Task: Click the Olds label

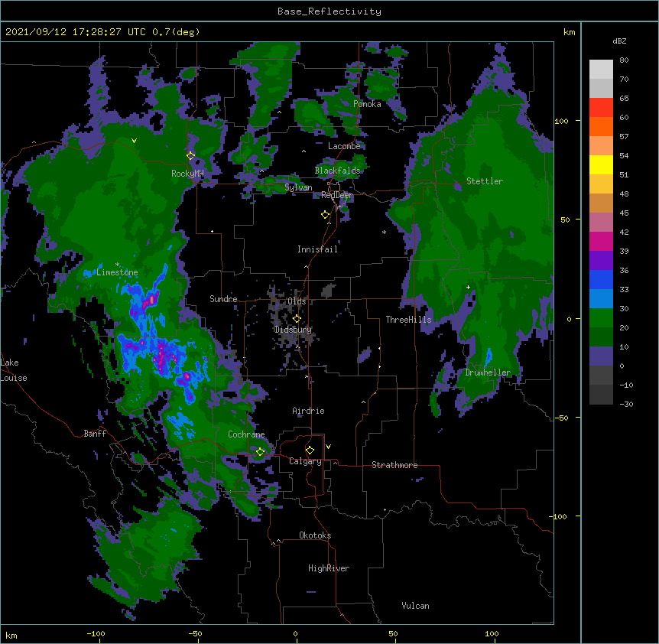Action: pos(297,301)
